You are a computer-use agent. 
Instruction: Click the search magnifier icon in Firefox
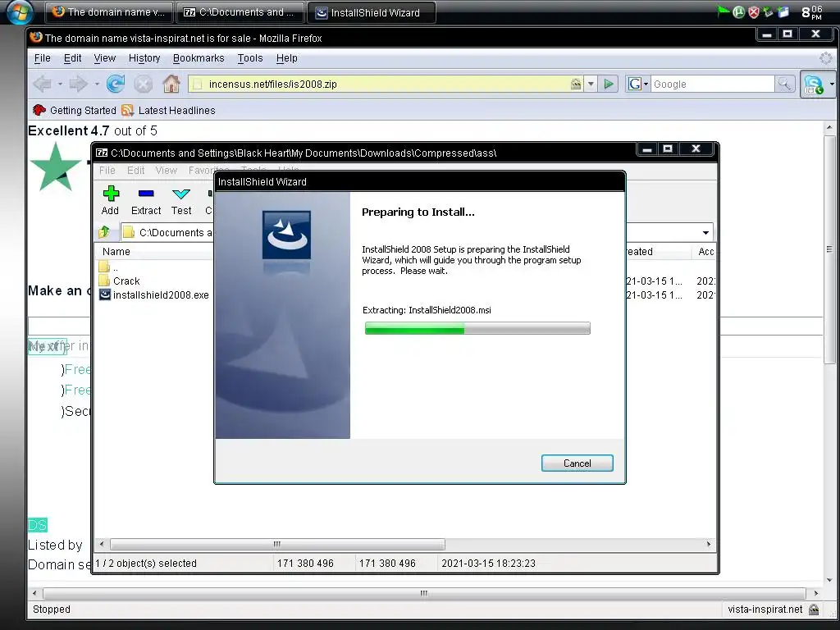(x=784, y=84)
